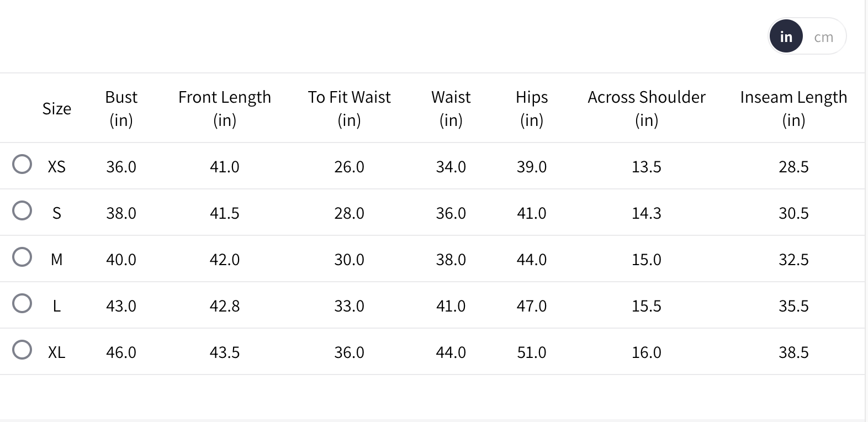Click the M bust value 40.0
This screenshot has width=868, height=422.
coord(121,259)
